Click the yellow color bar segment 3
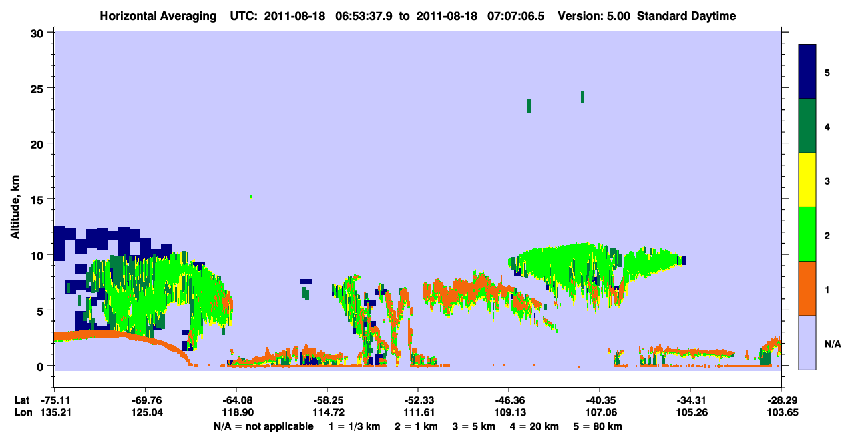This screenshot has height=445, width=868. [x=807, y=180]
